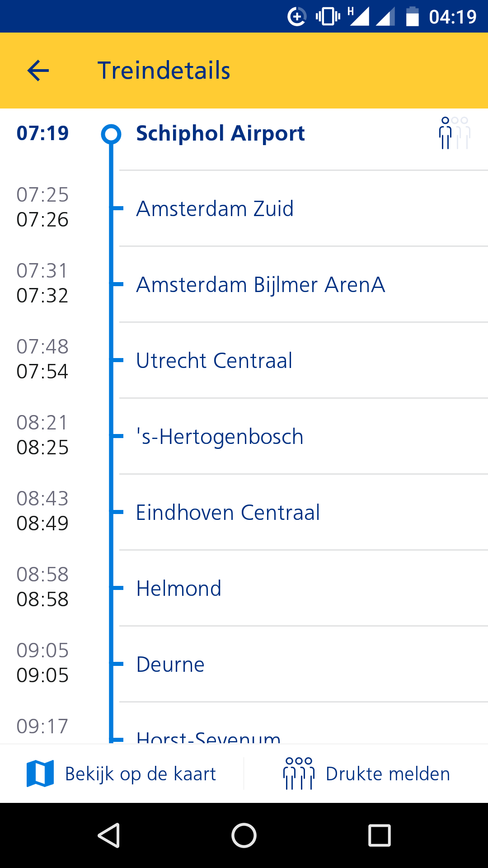
Task: Select the Utrecht Centraal stop
Action: pyautogui.click(x=244, y=360)
